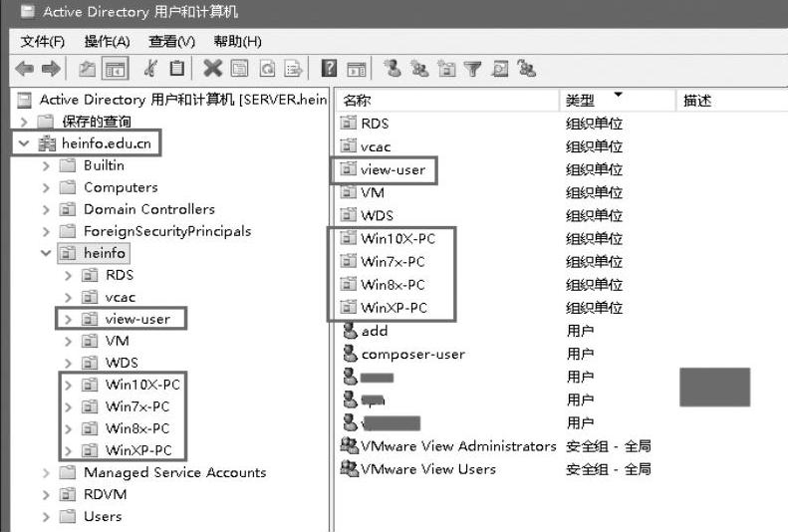Select WinXP-PC in the right list
The height and width of the screenshot is (532, 788).
tap(394, 308)
